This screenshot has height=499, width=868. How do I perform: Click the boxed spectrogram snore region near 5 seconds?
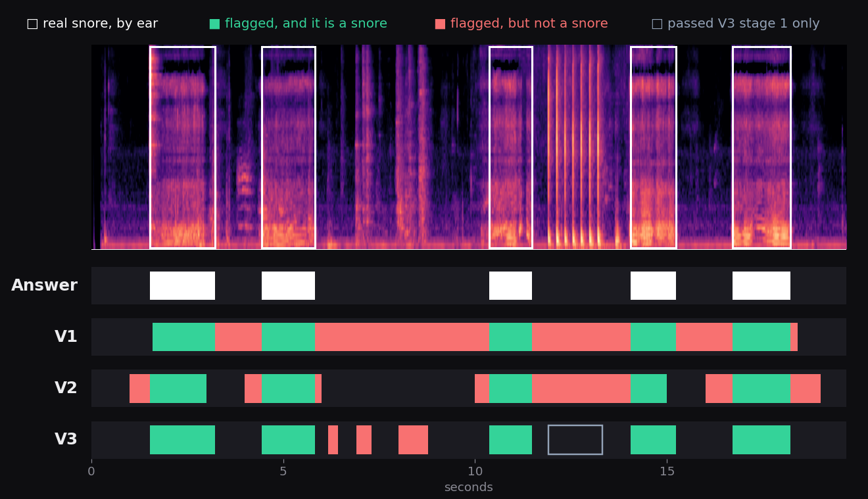pyautogui.click(x=288, y=147)
